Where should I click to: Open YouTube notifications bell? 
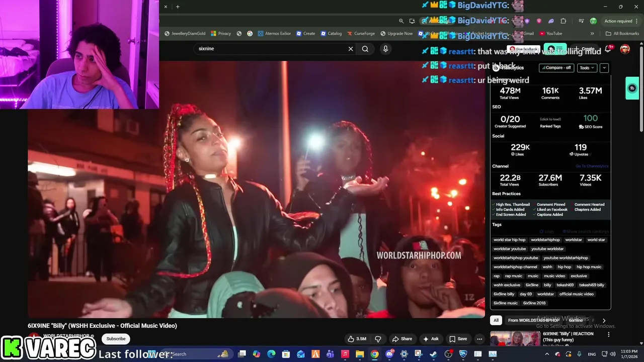point(608,49)
